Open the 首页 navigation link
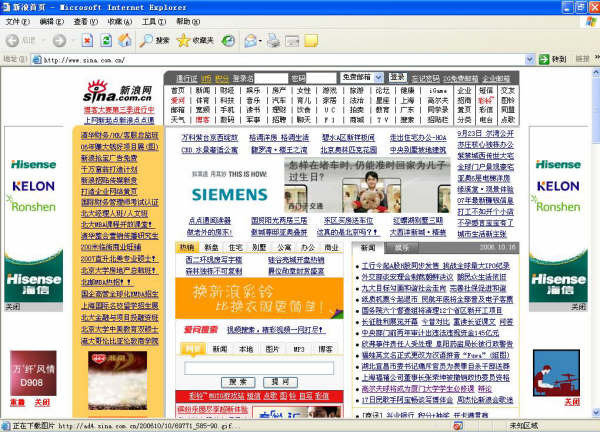Image resolution: width=600 pixels, height=432 pixels. click(x=178, y=90)
